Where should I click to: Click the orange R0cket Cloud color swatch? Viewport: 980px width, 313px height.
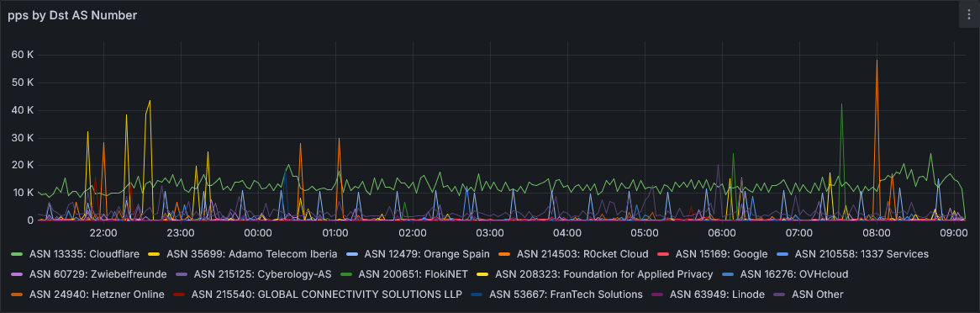(x=505, y=255)
